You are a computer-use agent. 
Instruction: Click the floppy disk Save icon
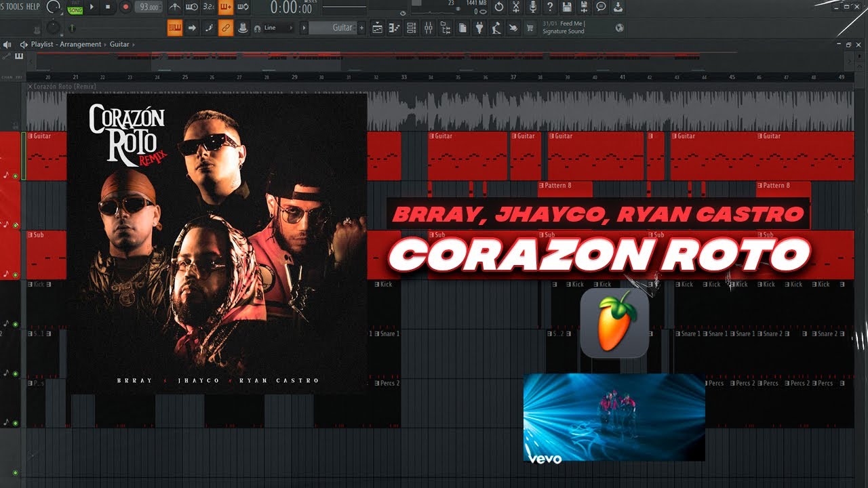[x=567, y=7]
